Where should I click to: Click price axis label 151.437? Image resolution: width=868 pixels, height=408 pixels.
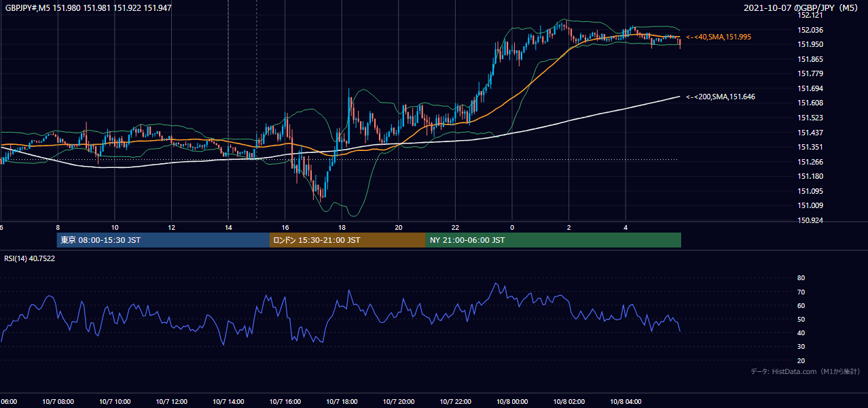[810, 133]
